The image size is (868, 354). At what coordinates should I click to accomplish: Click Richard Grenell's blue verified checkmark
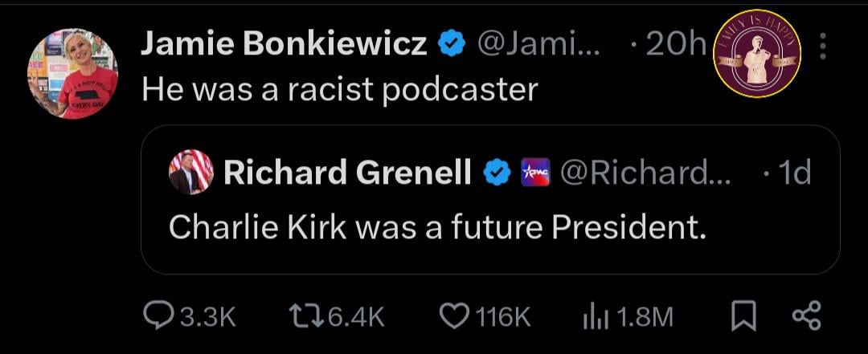497,172
